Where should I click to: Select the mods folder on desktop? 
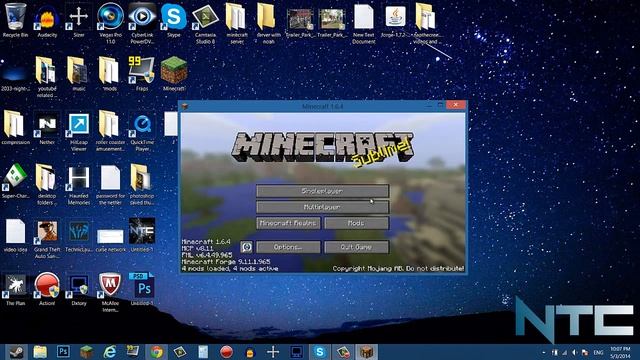click(110, 73)
